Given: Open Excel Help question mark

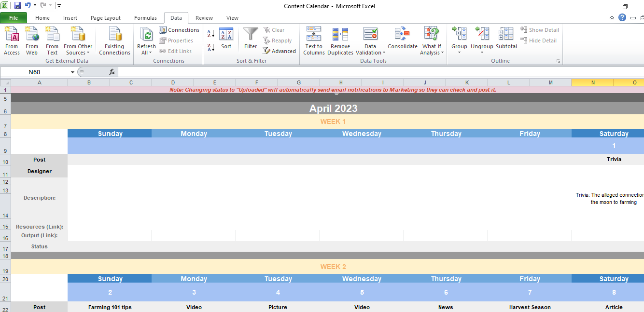Looking at the screenshot, I should tap(622, 17).
